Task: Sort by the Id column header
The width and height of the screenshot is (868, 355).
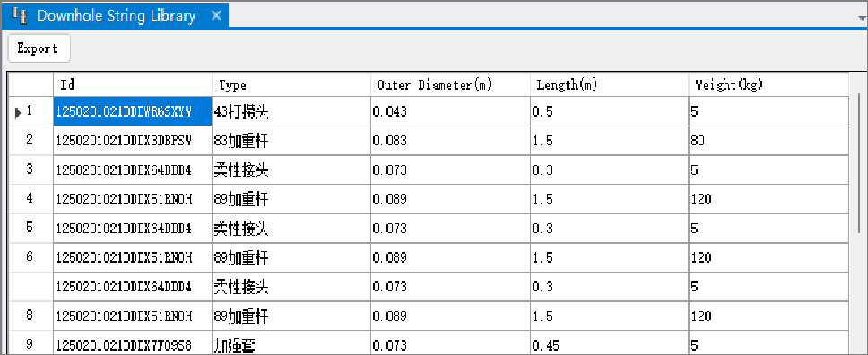Action: (133, 85)
